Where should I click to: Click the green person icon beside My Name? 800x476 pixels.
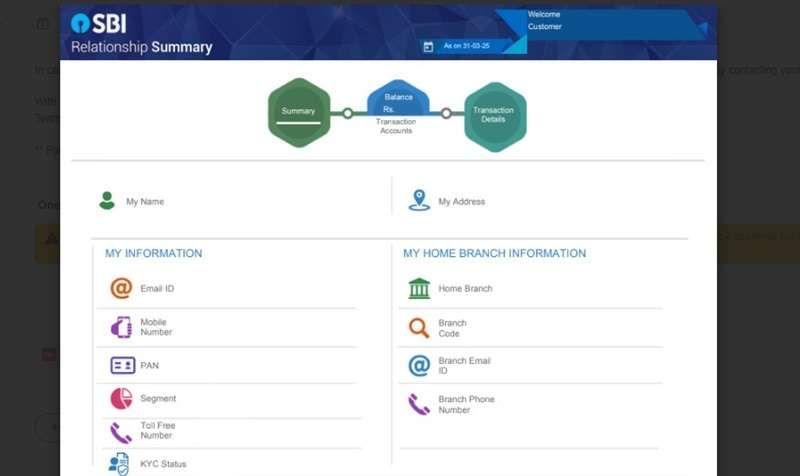tap(107, 201)
